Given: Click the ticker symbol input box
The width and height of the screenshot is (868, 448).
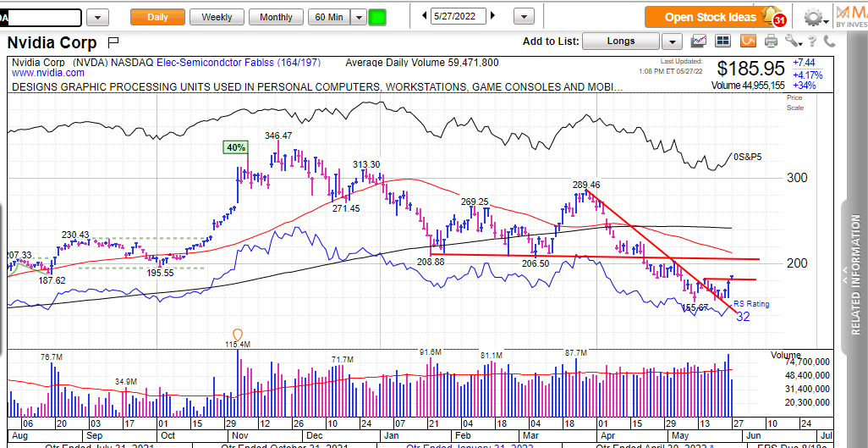Looking at the screenshot, I should coord(41,17).
